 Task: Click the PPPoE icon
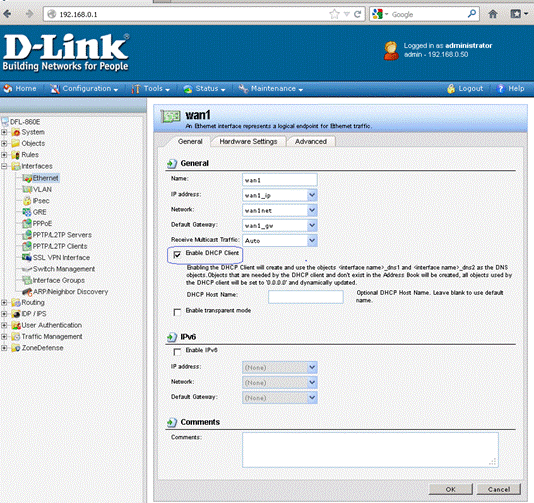27,223
